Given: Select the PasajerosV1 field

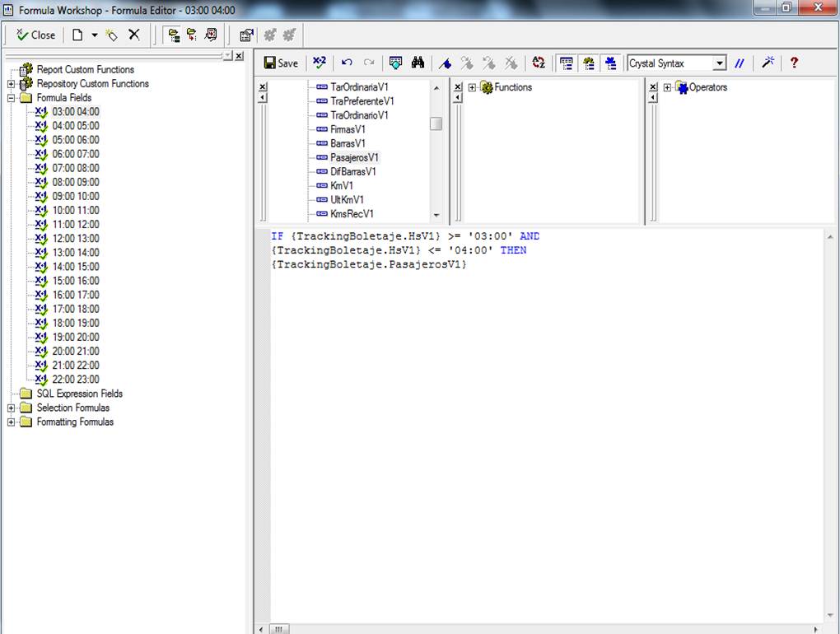Looking at the screenshot, I should click(x=354, y=157).
